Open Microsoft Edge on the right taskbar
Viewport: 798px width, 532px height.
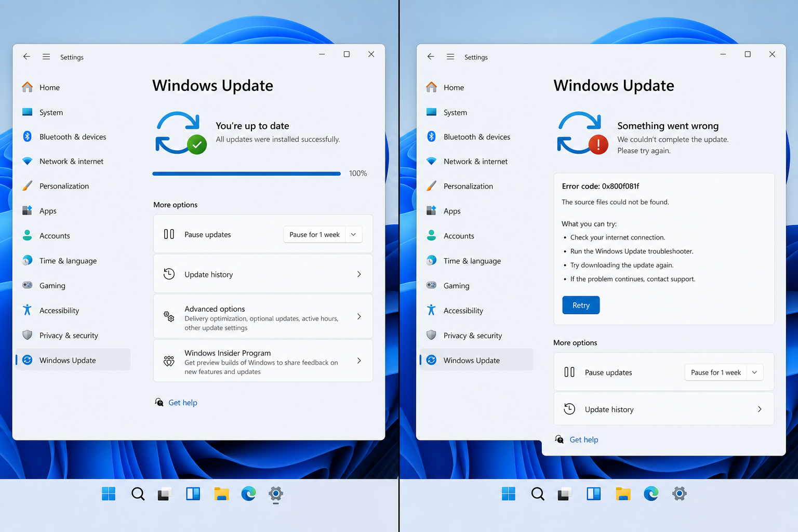tap(651, 494)
